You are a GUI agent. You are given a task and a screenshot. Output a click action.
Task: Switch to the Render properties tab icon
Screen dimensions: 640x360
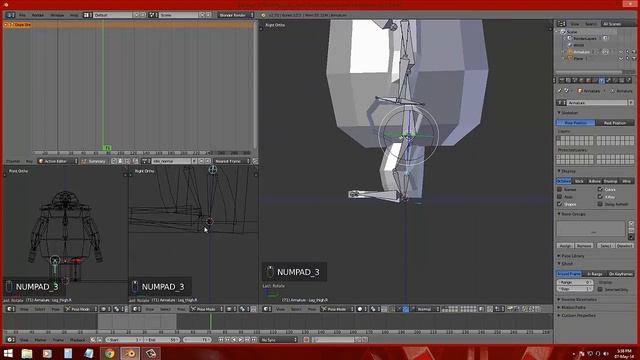(x=562, y=80)
